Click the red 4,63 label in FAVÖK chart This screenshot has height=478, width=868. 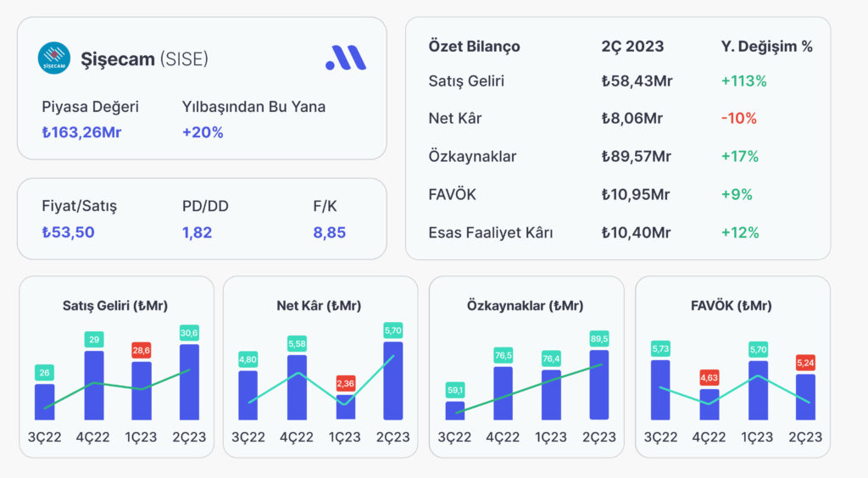pos(709,378)
